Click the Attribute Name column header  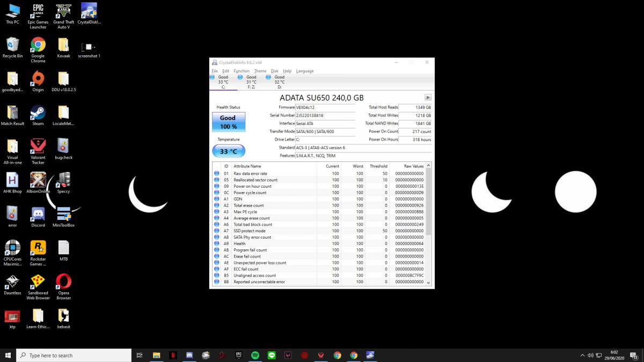[248, 166]
